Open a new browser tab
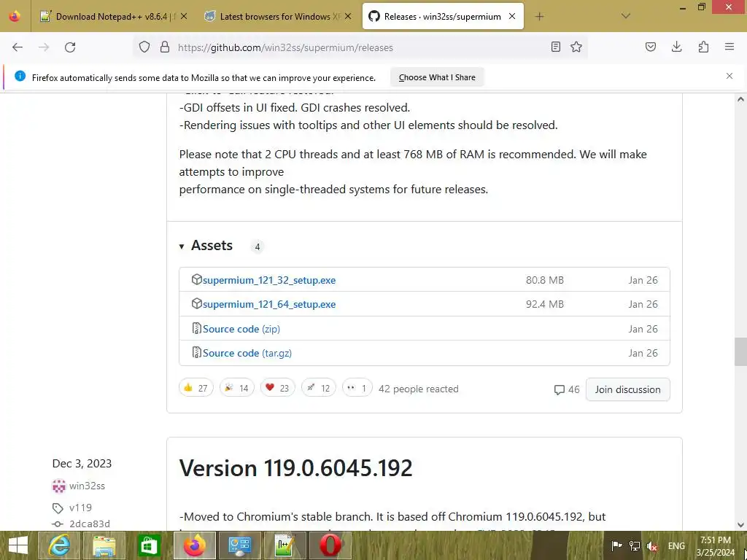The image size is (747, 560). point(539,17)
